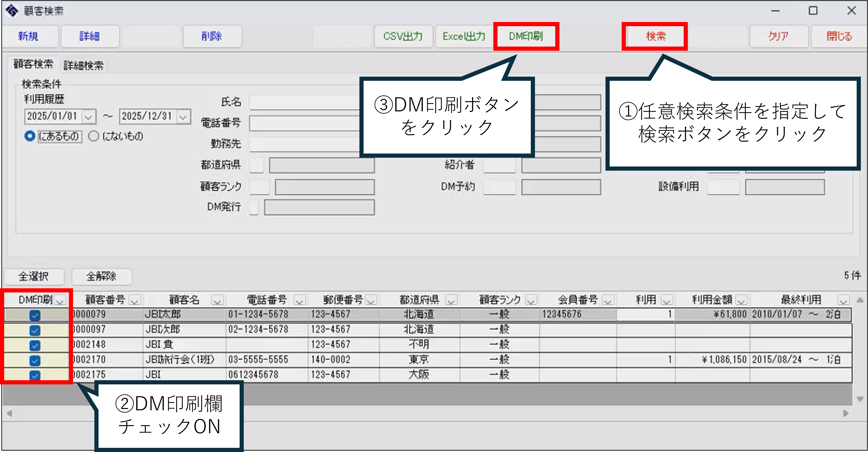Open 詳細 for the selected customer
This screenshot has height=452, width=868.
[x=90, y=36]
